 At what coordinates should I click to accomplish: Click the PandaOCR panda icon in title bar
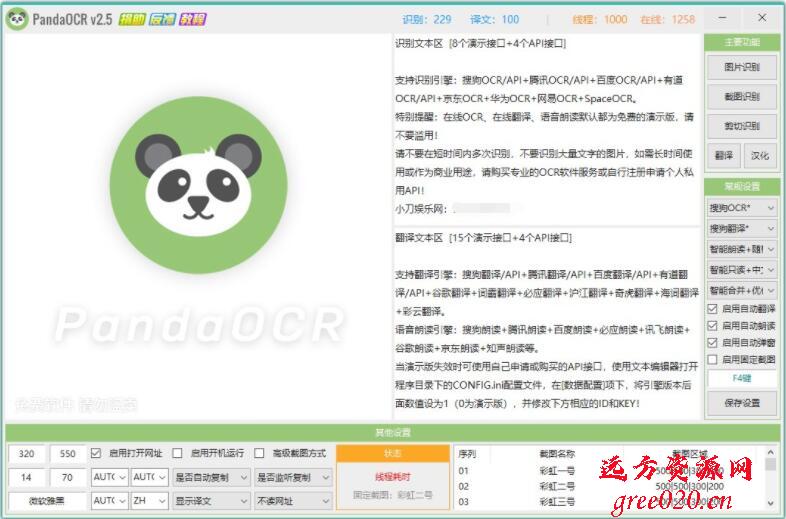point(16,18)
